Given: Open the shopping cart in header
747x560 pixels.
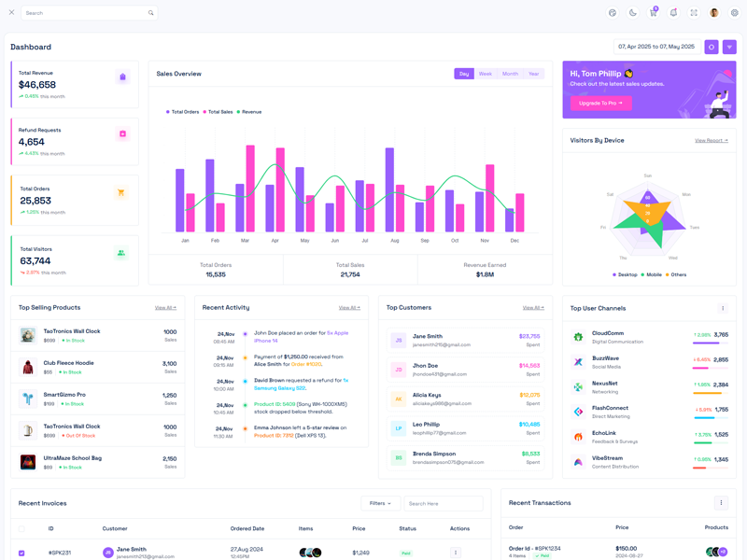Looking at the screenshot, I should [x=654, y=13].
